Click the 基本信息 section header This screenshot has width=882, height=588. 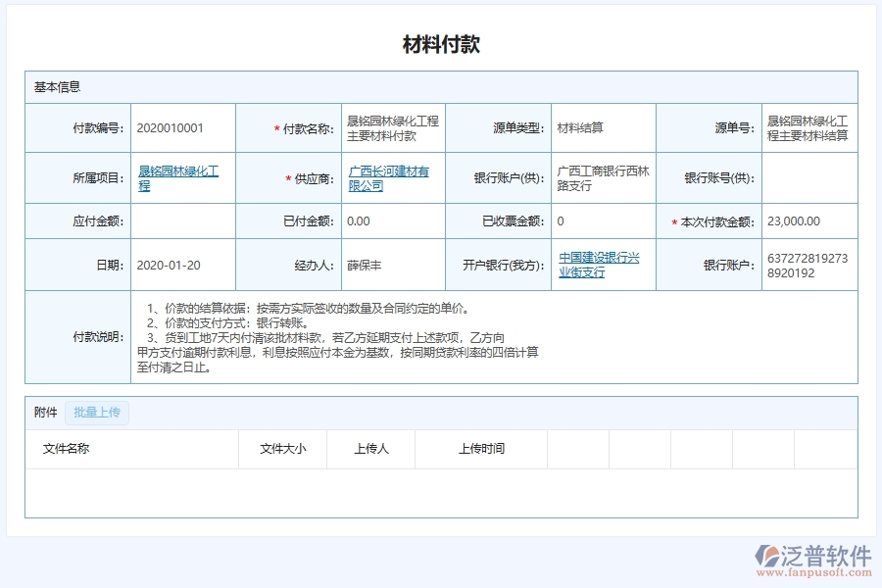[x=50, y=86]
